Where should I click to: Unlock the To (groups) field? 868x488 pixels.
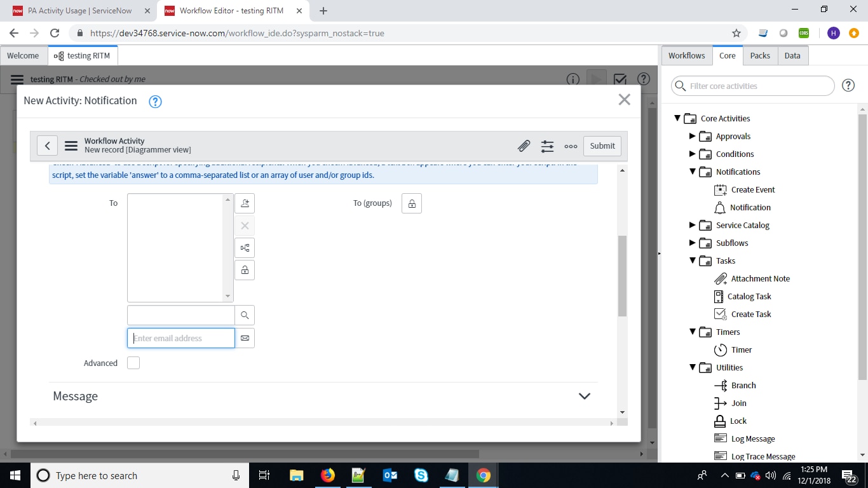click(412, 203)
